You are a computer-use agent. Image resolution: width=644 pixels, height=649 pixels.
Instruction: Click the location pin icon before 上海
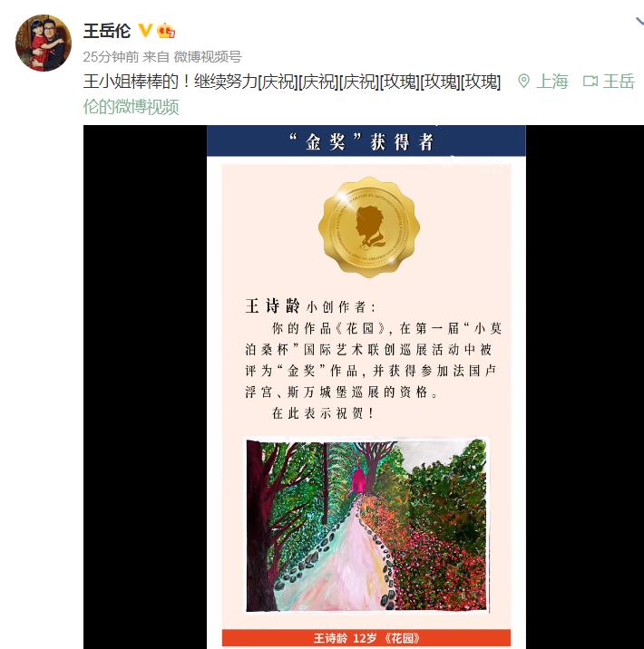[x=523, y=82]
